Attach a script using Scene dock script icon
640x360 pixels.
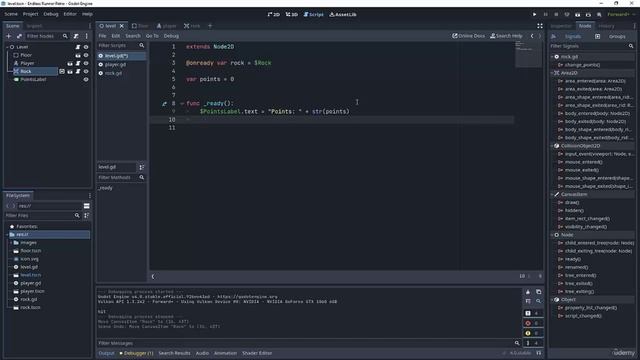pos(76,36)
